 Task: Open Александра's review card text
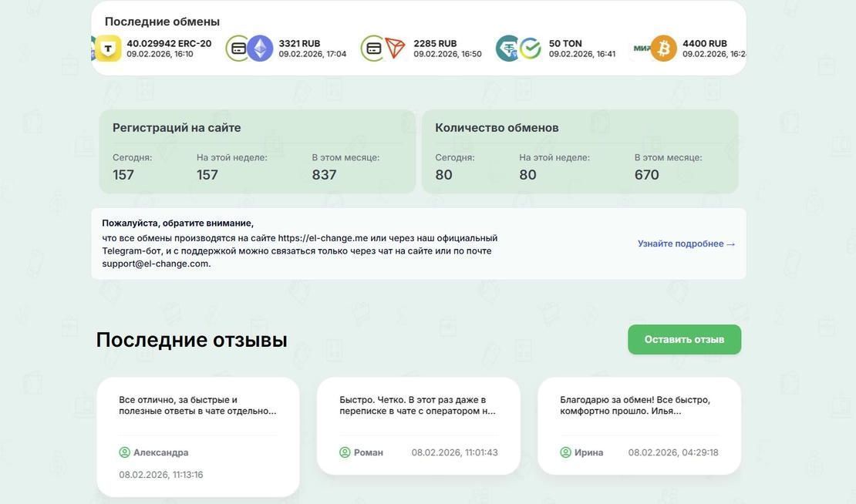197,405
